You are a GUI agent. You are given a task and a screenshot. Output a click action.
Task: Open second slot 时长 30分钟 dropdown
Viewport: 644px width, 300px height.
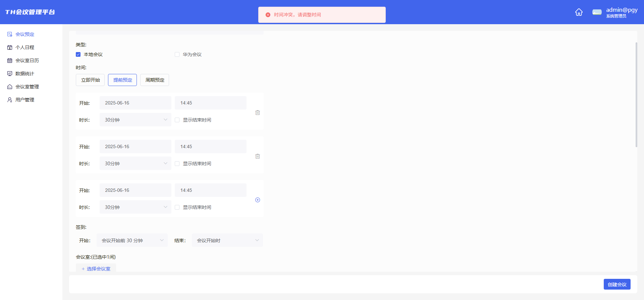(x=136, y=163)
